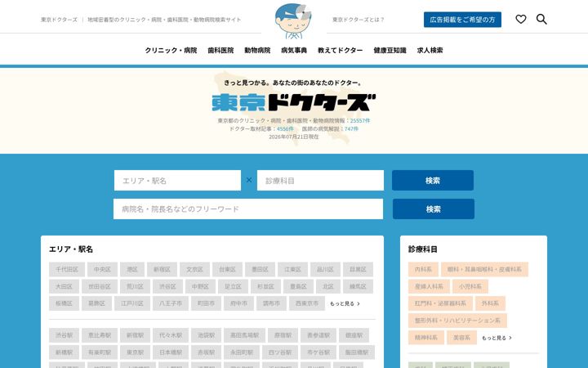Select the 内科系 specialty tag
This screenshot has height=368, width=588.
423,269
